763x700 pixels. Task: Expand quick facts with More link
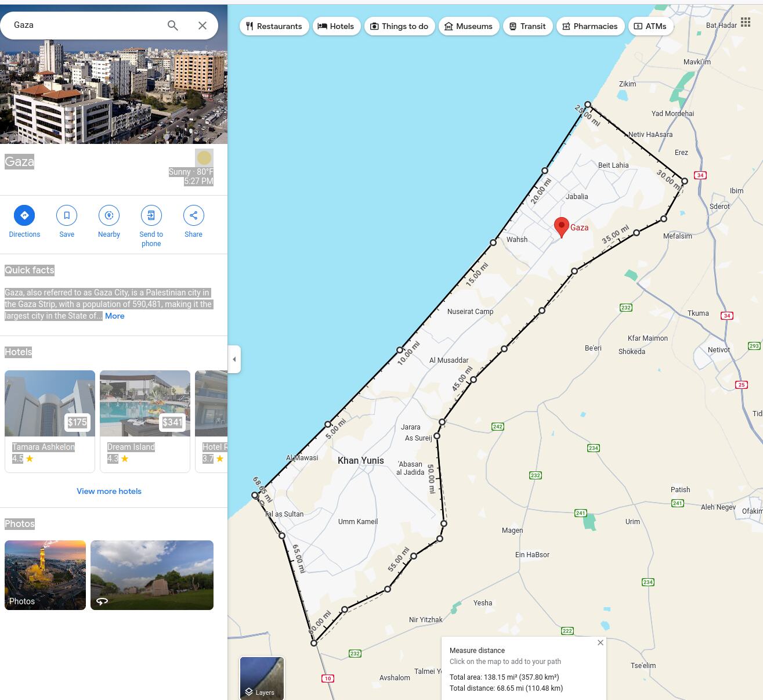tap(115, 316)
